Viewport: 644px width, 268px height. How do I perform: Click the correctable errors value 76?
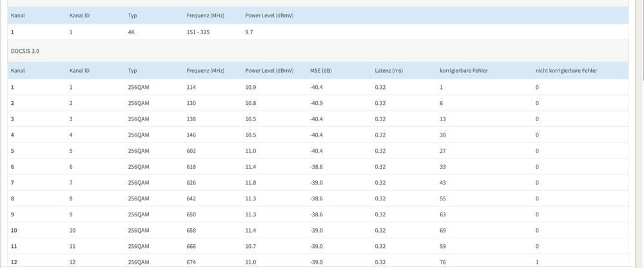[x=443, y=262]
